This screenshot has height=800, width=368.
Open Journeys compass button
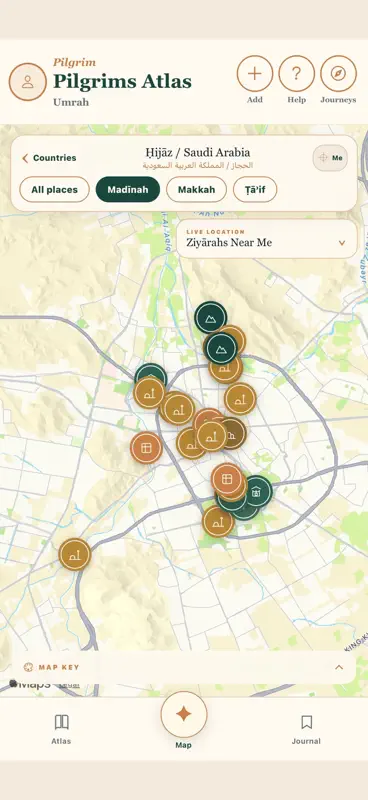coord(338,73)
